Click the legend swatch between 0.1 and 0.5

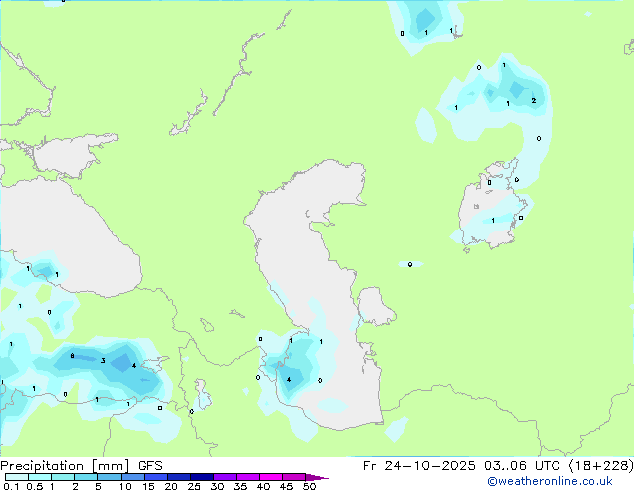tap(17, 477)
